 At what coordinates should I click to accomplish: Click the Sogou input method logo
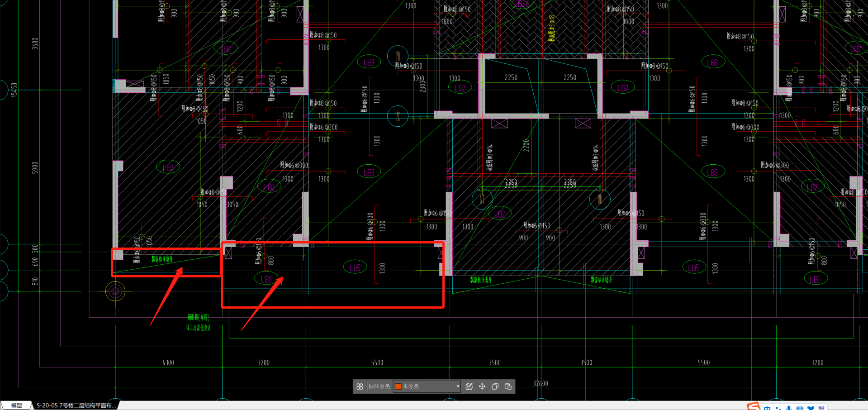(754, 406)
